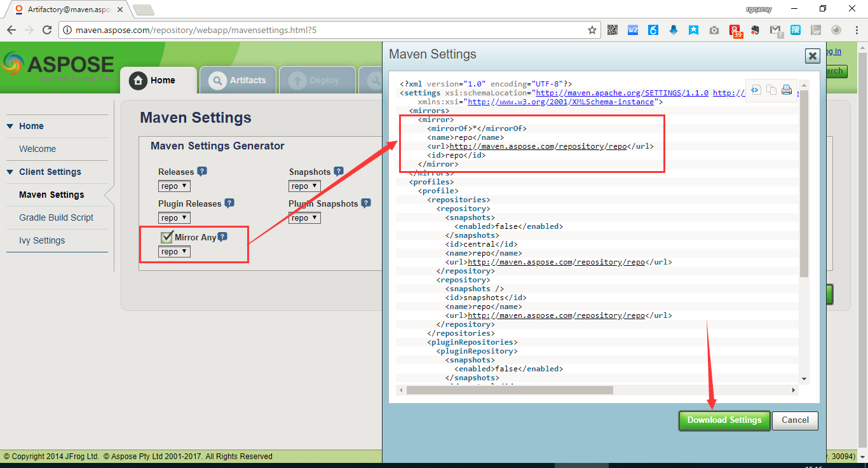
Task: Switch to the Home tab
Action: tap(158, 80)
